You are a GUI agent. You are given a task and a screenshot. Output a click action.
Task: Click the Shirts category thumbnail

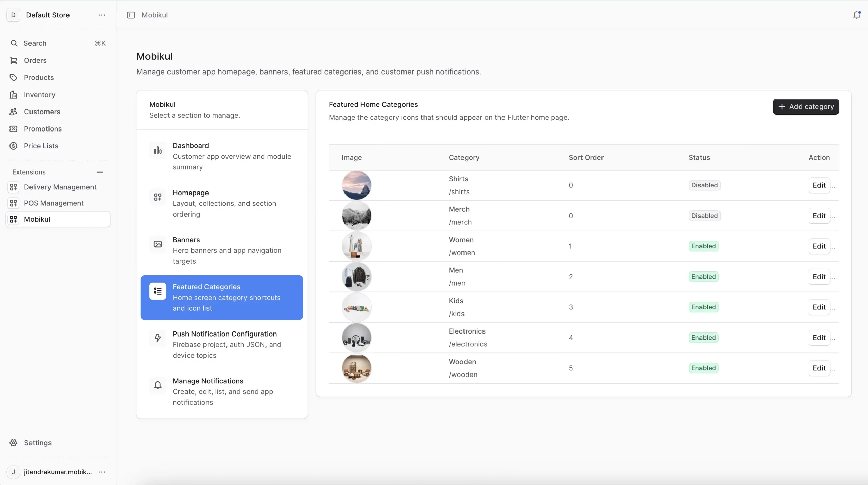356,185
